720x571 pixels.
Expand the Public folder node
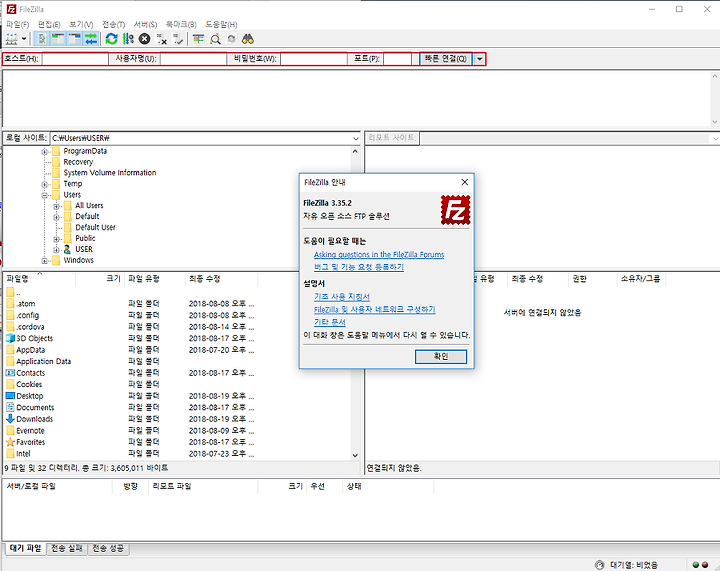pyautogui.click(x=56, y=239)
